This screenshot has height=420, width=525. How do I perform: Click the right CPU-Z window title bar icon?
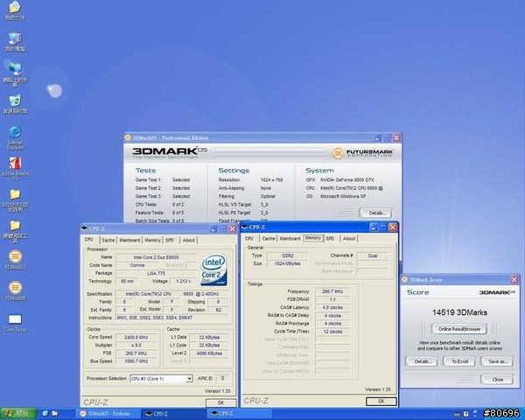[245, 227]
